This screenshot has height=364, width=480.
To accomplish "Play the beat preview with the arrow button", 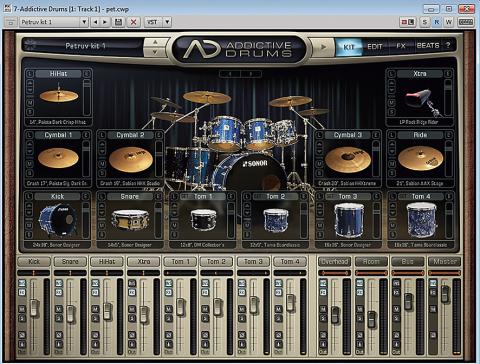I will click(323, 47).
